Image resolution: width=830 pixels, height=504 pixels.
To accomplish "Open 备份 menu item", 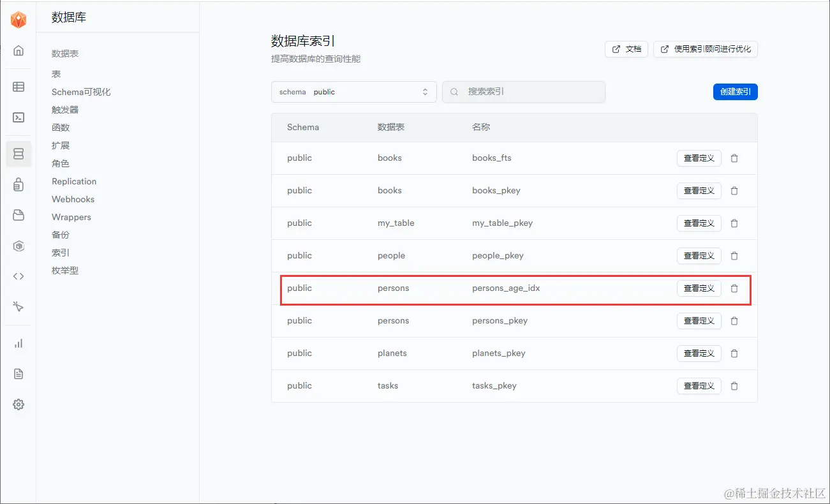I will click(x=61, y=235).
